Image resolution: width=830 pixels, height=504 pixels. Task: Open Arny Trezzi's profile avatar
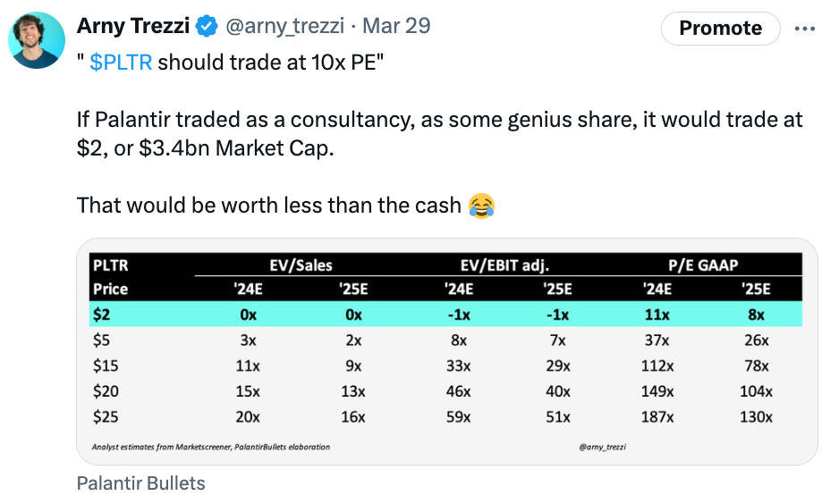pos(37,40)
